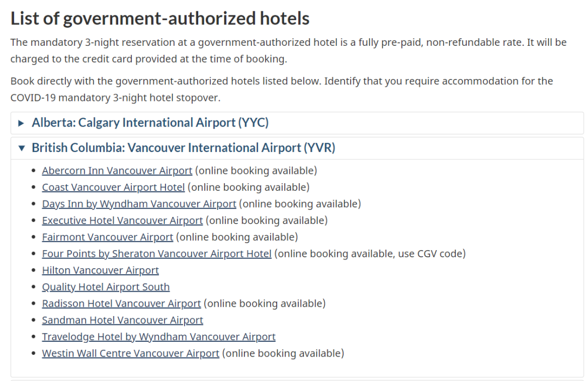Go to the Fairmont Vancouver Airport link
The height and width of the screenshot is (381, 588).
[x=107, y=237]
